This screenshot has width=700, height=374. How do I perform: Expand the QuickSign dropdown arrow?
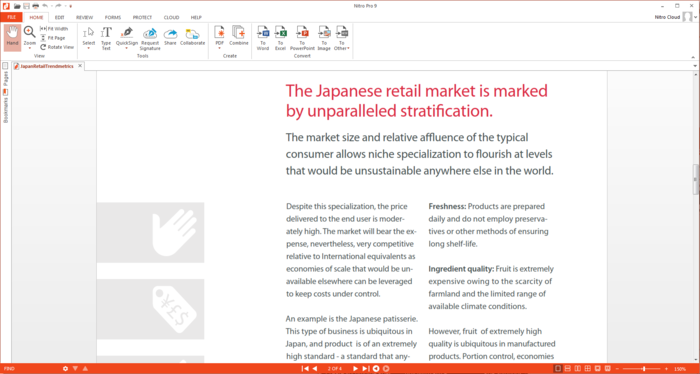pos(127,48)
